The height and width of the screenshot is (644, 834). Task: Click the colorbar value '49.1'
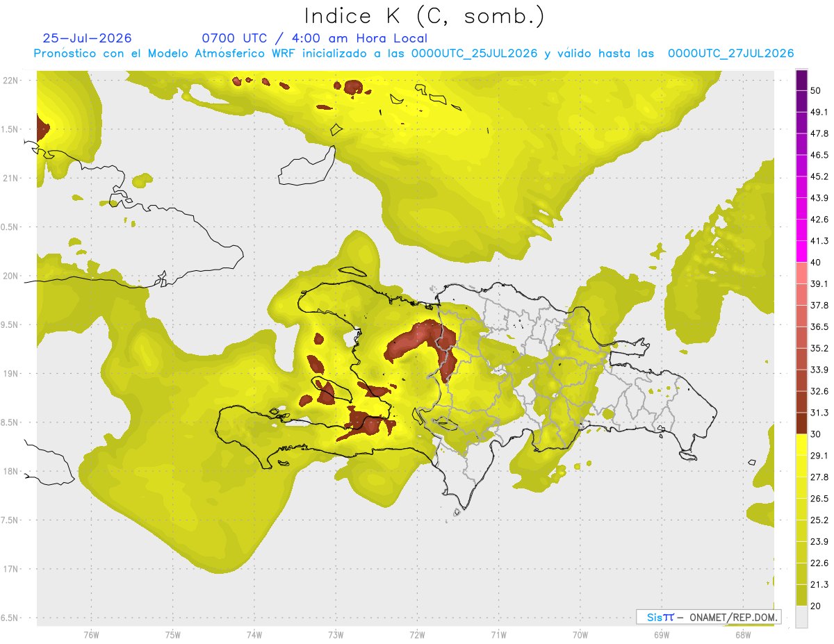click(819, 112)
